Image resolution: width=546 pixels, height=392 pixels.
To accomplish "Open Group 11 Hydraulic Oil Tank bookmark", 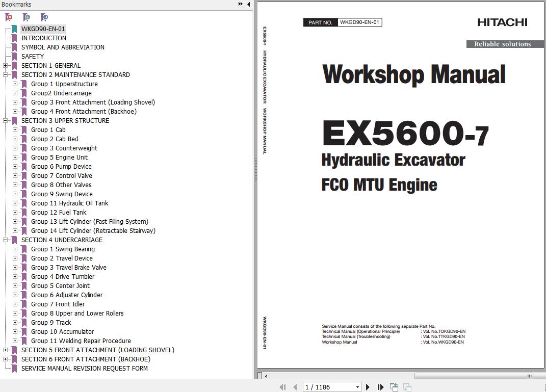I will (70, 203).
